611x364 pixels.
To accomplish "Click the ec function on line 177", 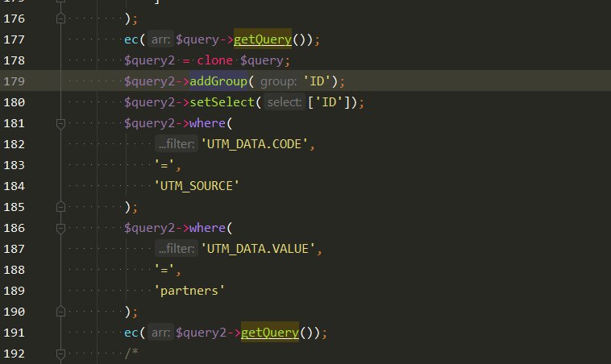I will pyautogui.click(x=131, y=39).
